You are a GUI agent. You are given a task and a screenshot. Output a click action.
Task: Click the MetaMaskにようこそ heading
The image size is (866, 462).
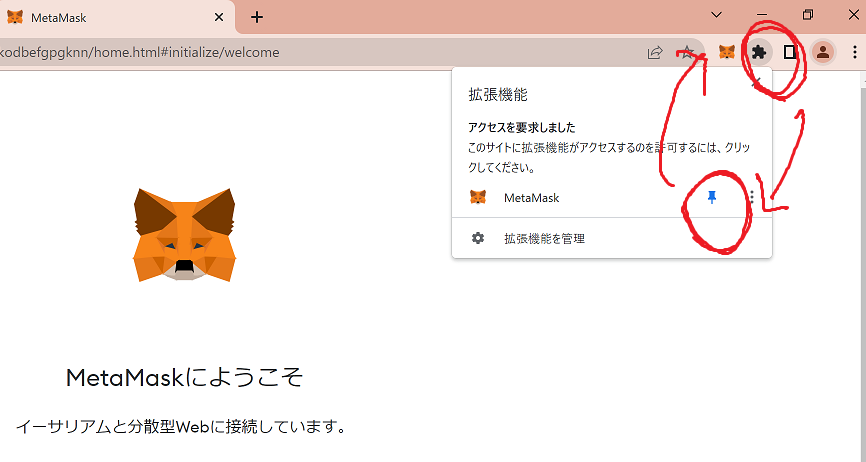(x=184, y=378)
